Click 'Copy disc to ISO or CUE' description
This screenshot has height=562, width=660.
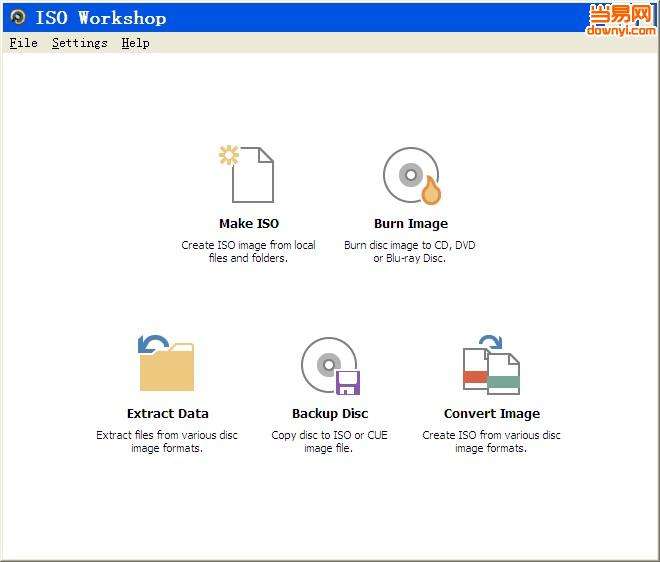329,441
